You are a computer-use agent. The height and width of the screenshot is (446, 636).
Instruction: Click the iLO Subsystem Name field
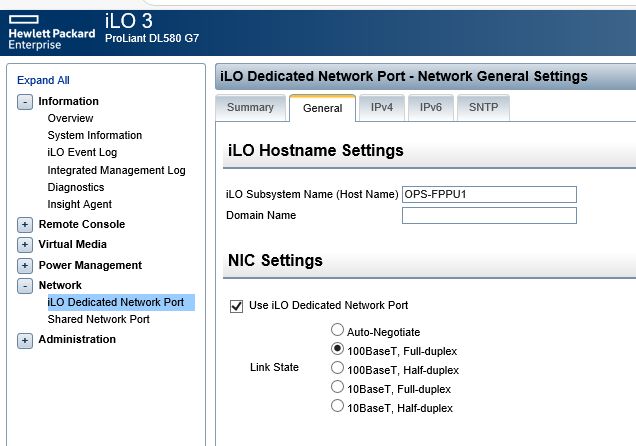click(x=489, y=194)
